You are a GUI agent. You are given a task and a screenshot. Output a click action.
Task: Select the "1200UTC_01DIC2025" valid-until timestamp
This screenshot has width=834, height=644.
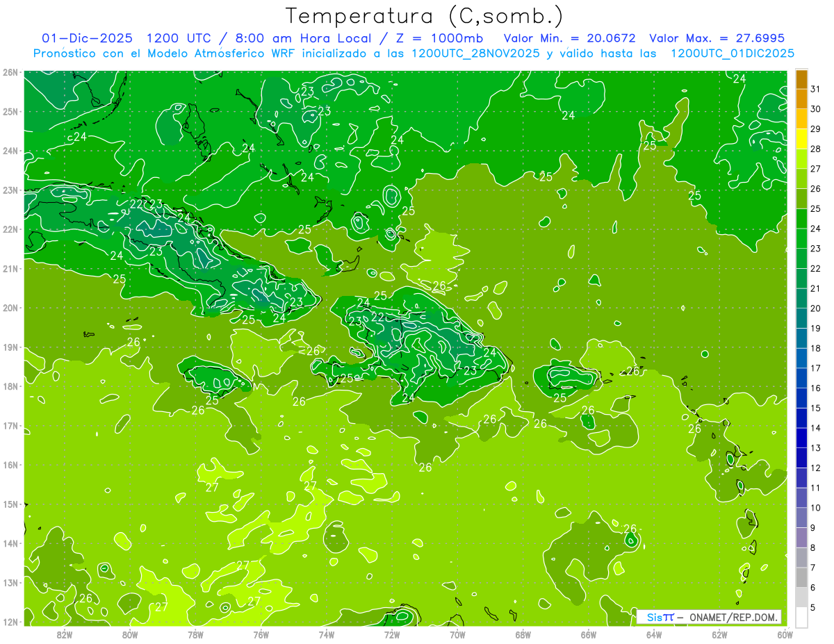733,53
